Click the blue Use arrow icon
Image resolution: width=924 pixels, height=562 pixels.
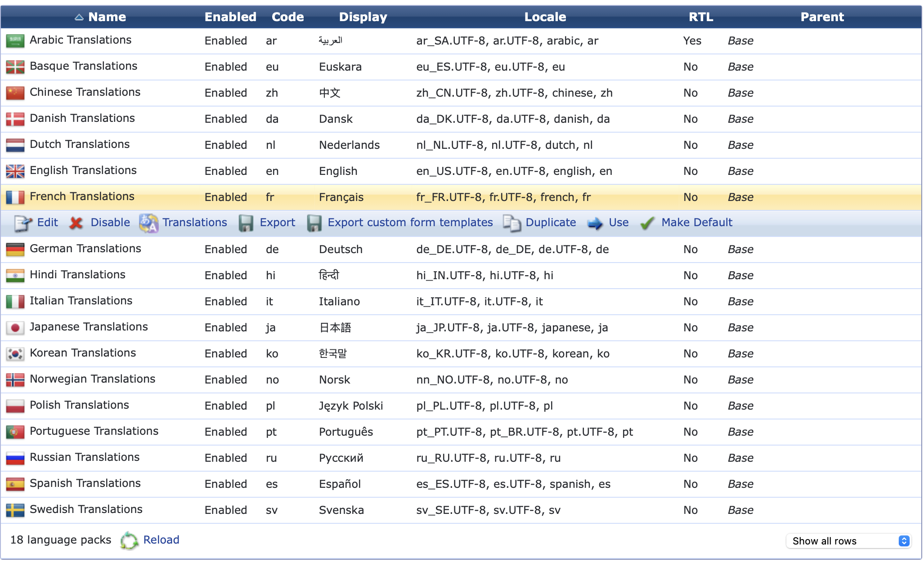595,223
